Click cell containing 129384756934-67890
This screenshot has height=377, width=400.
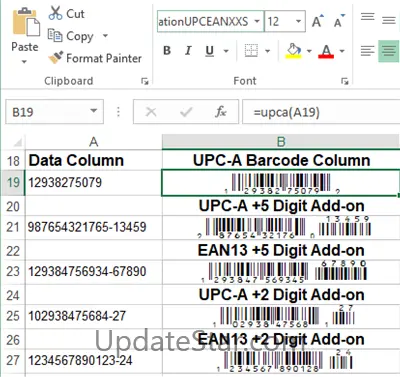pyautogui.click(x=94, y=272)
